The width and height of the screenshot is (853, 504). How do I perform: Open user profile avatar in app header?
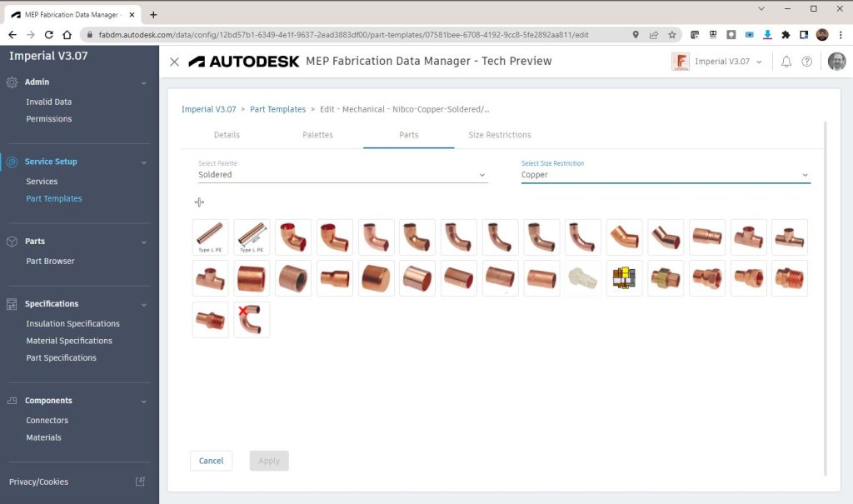pyautogui.click(x=836, y=62)
